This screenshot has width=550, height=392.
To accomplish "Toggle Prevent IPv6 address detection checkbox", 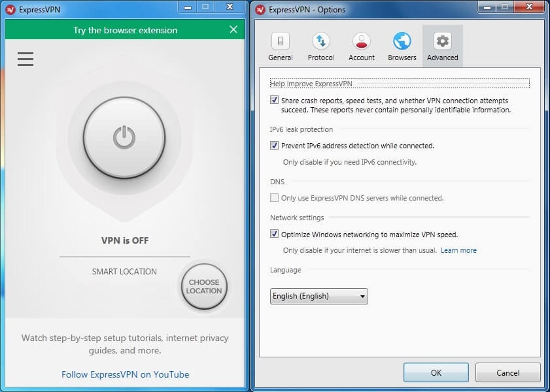I will tap(274, 146).
